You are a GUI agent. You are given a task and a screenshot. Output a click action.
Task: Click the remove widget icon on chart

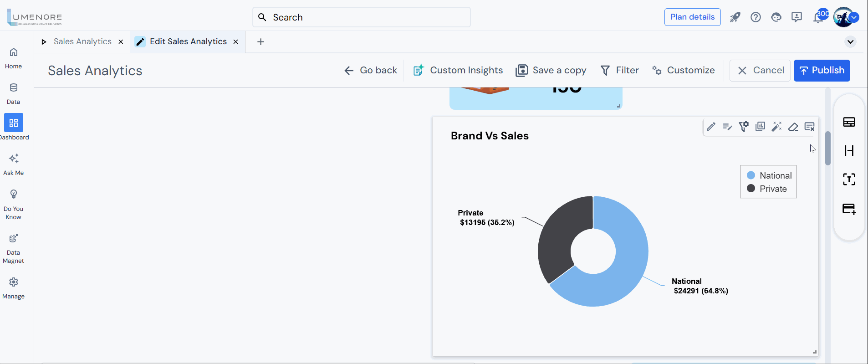[809, 127]
